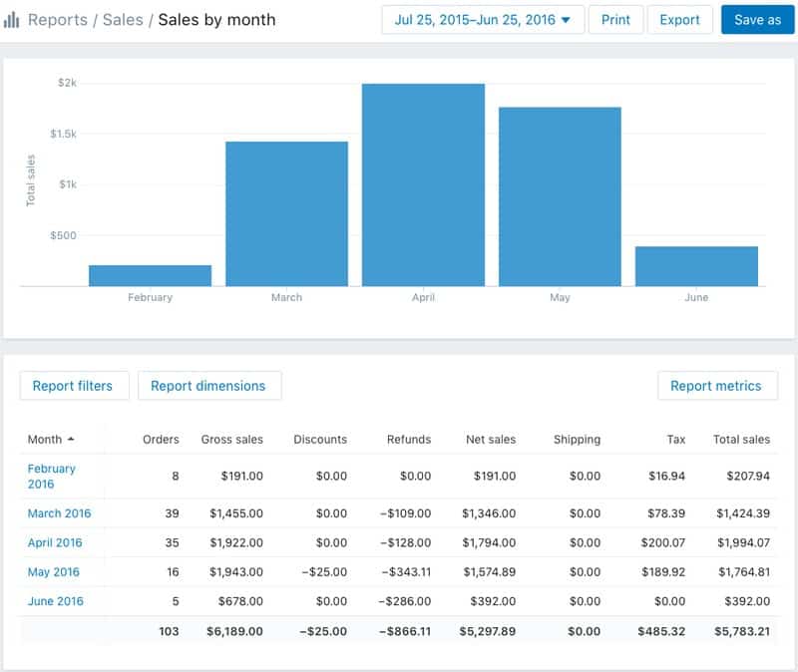Click the Print button

(x=615, y=20)
